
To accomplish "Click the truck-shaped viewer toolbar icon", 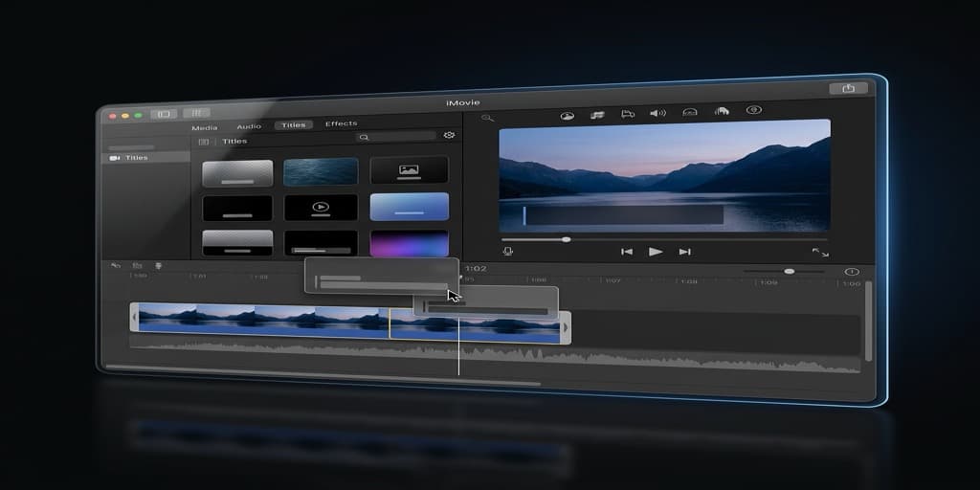I will 628,114.
